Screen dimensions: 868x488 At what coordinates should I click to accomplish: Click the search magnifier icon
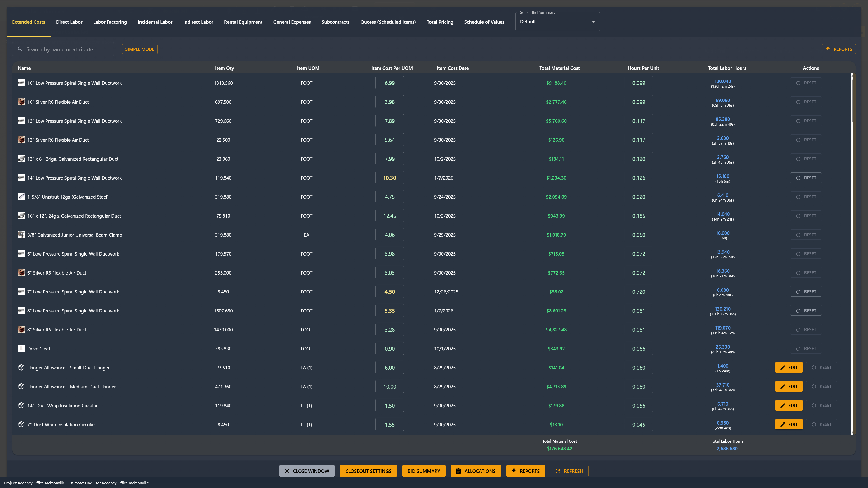click(x=20, y=49)
